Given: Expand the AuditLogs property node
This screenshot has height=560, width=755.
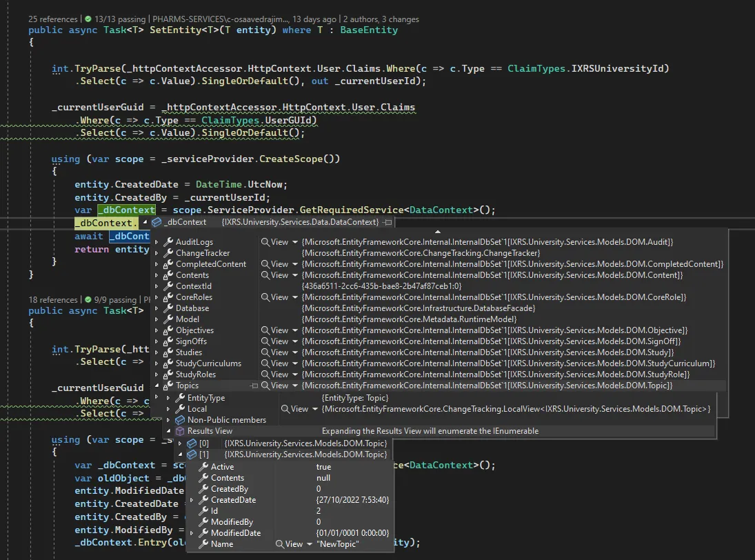Looking at the screenshot, I should (157, 242).
